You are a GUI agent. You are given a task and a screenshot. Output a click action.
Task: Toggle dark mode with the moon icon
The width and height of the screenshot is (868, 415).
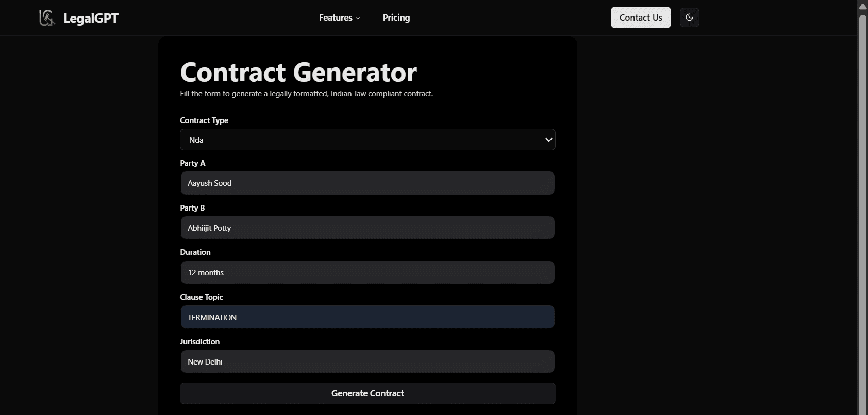point(689,18)
